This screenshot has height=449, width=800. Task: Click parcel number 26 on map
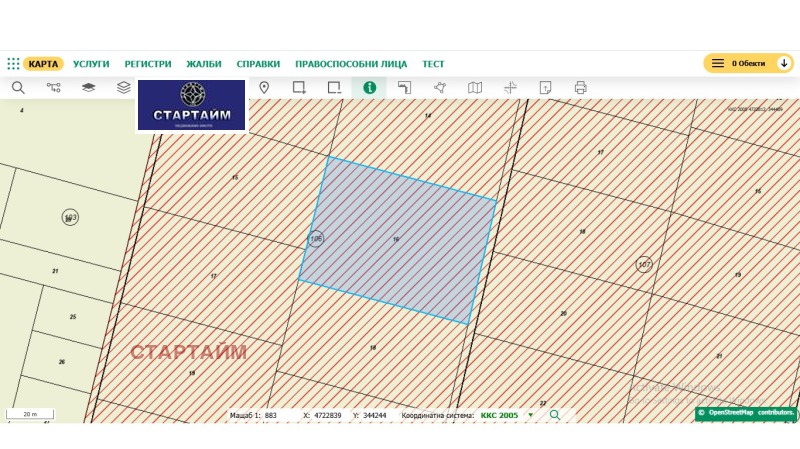[x=62, y=362]
